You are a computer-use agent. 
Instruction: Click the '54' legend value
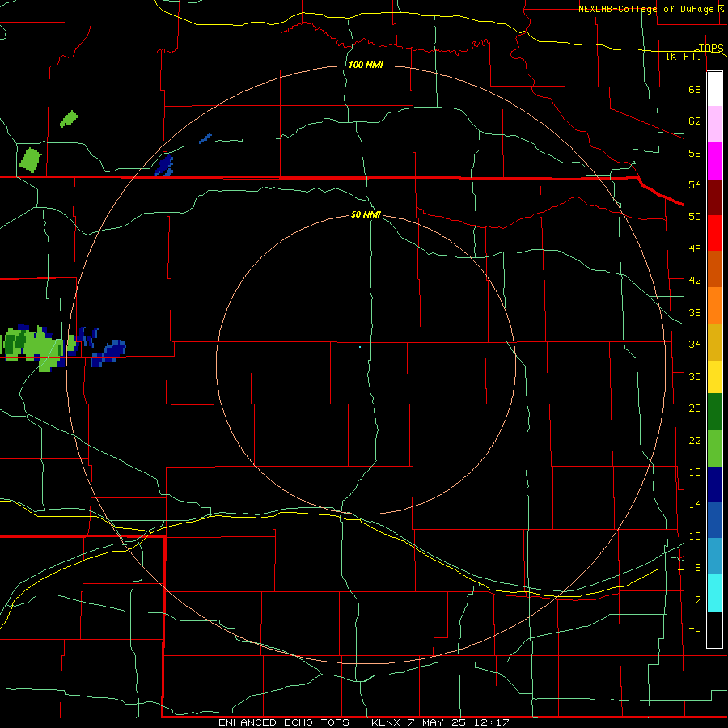click(x=695, y=184)
